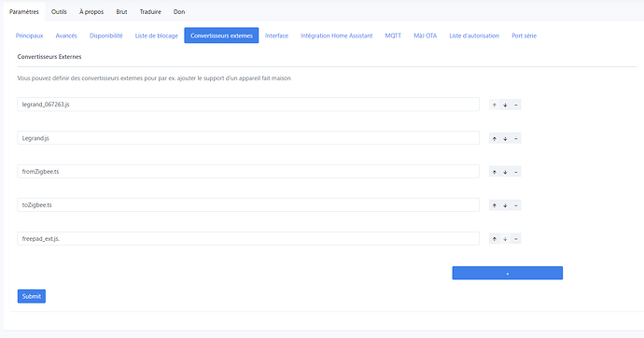
Task: Add a new converter with plus button
Action: [x=507, y=274]
